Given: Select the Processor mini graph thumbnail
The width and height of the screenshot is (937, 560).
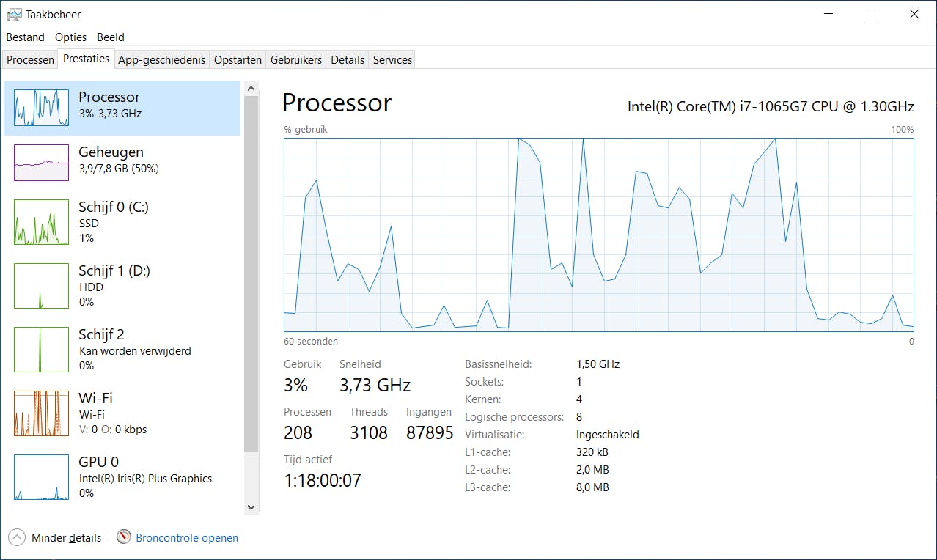Looking at the screenshot, I should point(41,108).
